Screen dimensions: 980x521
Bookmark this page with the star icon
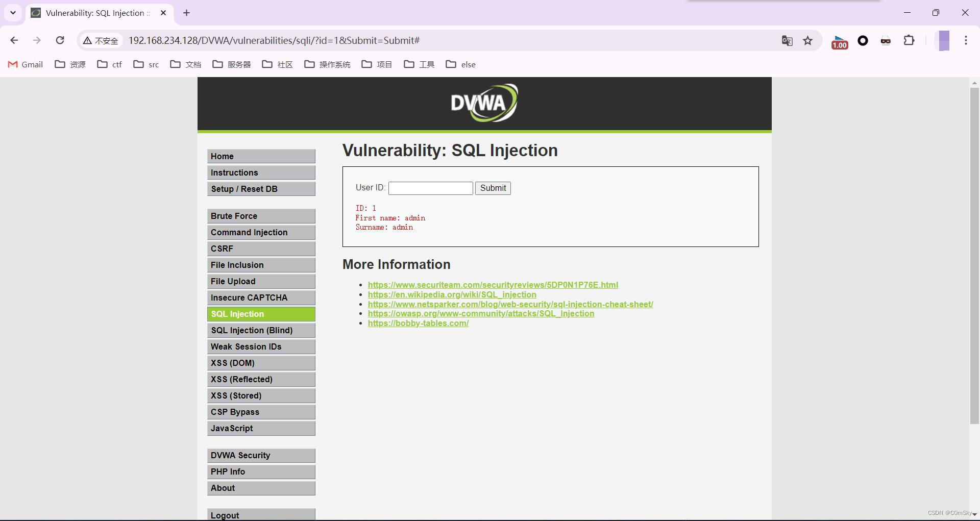807,40
